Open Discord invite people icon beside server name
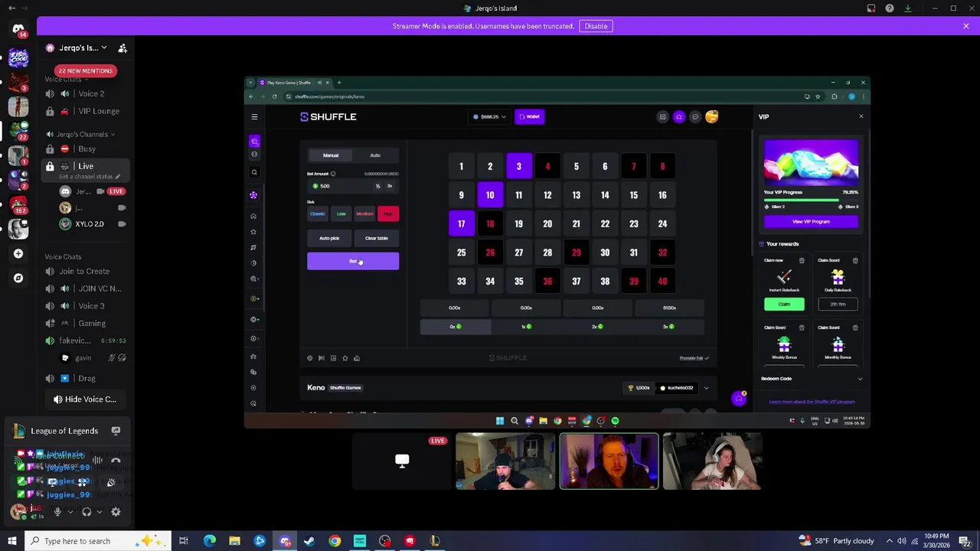Image resolution: width=980 pixels, height=551 pixels. [x=122, y=48]
